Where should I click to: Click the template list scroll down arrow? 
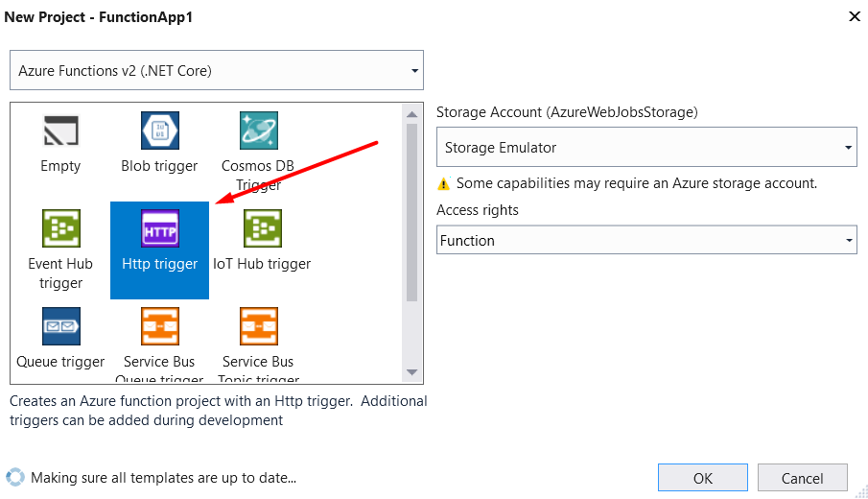(x=411, y=372)
